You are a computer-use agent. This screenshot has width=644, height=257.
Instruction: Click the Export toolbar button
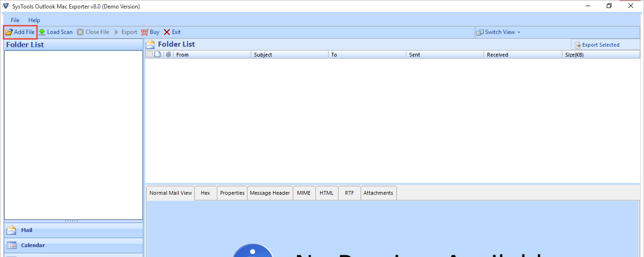tap(125, 32)
